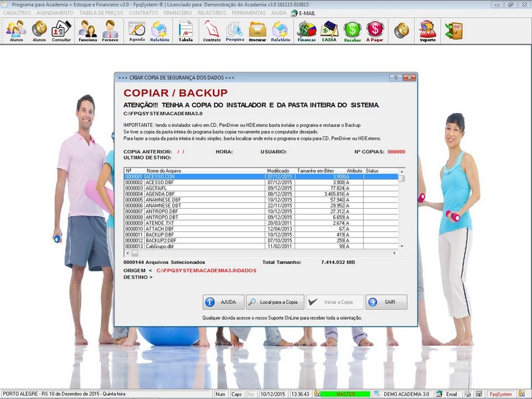Click the Iniciar a Copia button

click(x=334, y=302)
